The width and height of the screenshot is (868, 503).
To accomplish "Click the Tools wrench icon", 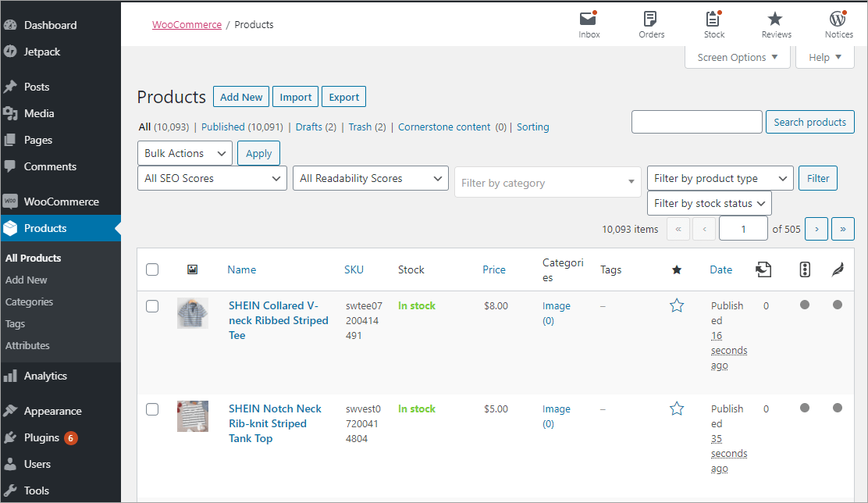I will (x=10, y=491).
